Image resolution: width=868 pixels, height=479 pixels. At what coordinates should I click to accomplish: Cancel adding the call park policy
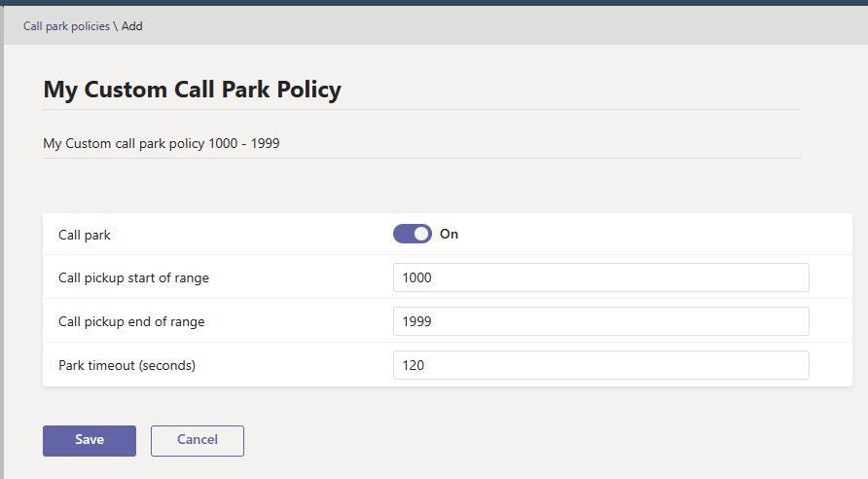pos(197,440)
